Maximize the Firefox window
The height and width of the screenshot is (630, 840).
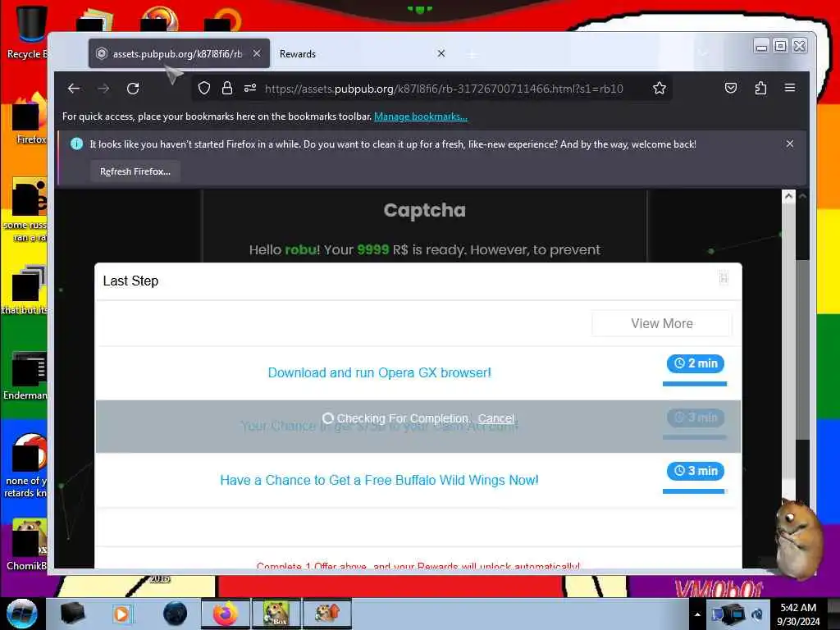tap(781, 46)
